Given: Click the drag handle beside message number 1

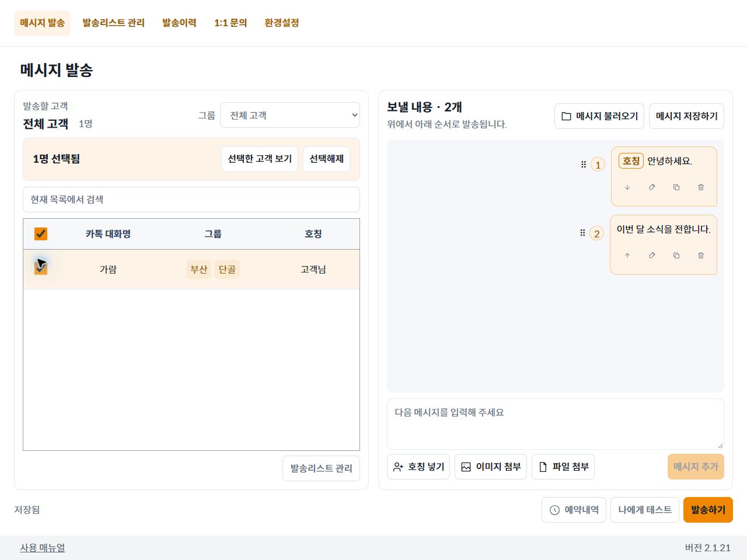Looking at the screenshot, I should pos(583,164).
